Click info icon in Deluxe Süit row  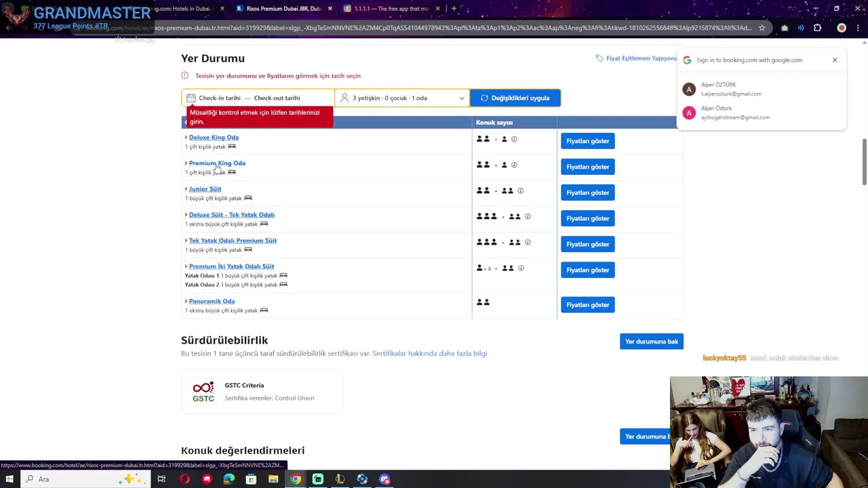click(528, 216)
